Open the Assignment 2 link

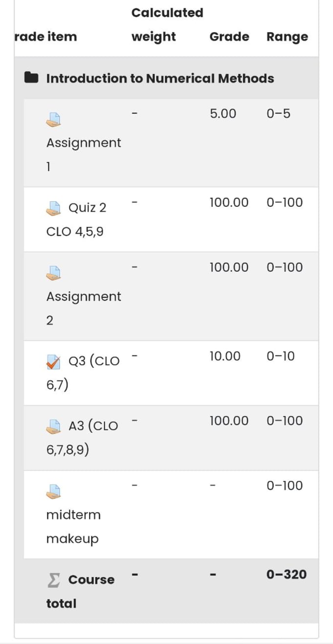83,308
